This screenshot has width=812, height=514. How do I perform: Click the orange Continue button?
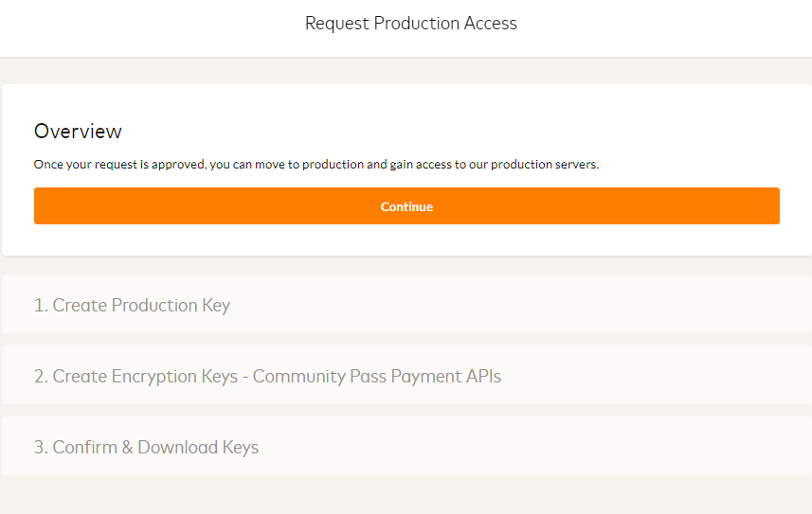point(406,206)
